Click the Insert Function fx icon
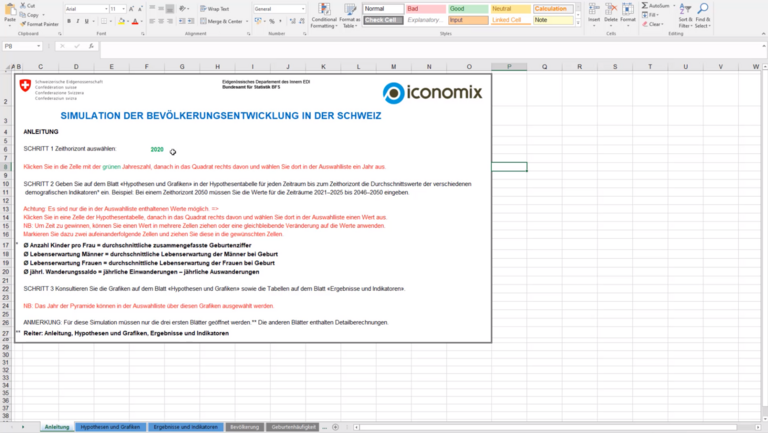 coord(91,46)
